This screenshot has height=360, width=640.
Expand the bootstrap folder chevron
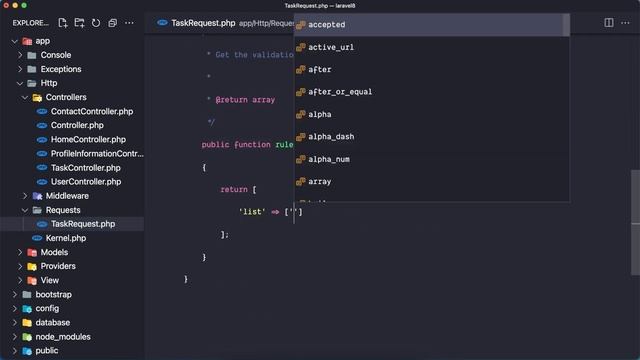click(x=15, y=295)
